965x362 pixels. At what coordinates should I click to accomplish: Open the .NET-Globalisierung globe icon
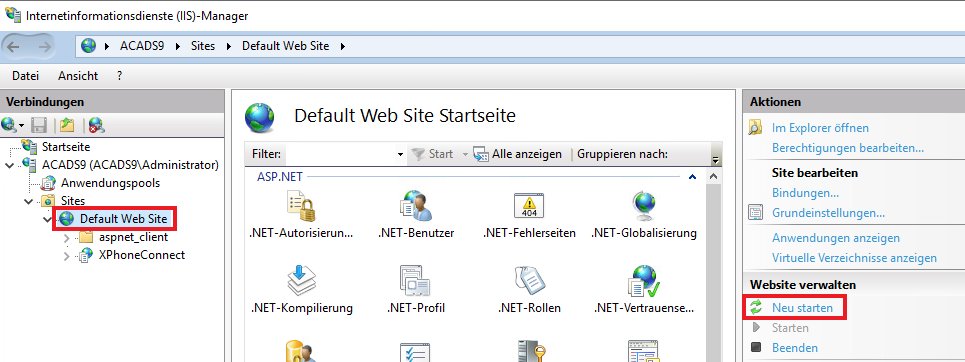coord(643,206)
